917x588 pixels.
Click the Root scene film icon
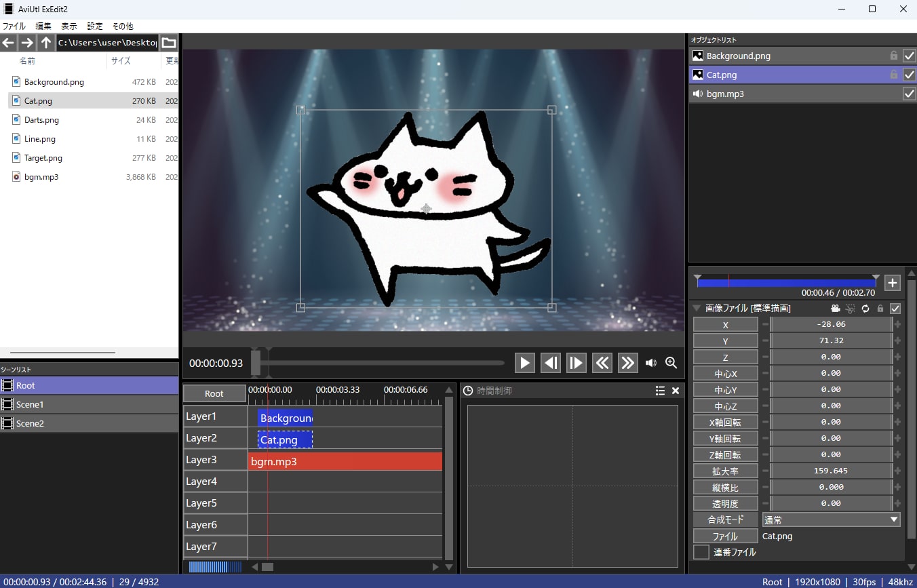pos(7,385)
